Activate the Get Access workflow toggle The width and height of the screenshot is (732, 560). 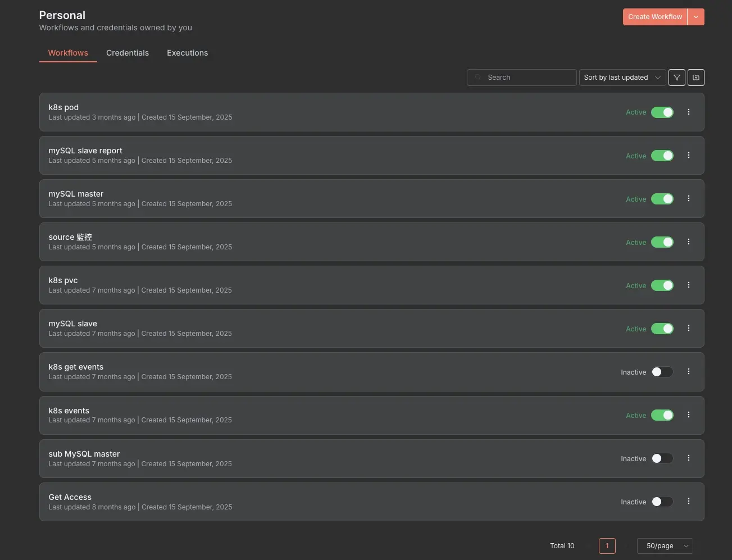click(x=662, y=502)
